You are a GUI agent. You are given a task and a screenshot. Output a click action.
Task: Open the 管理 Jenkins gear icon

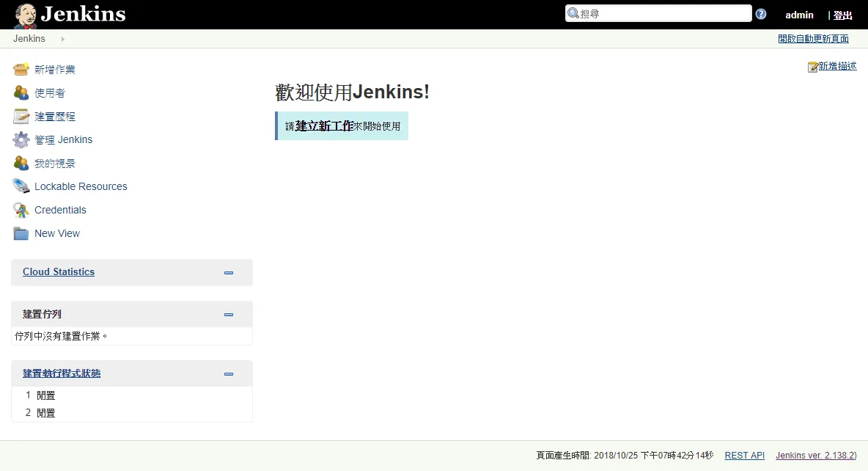click(20, 139)
